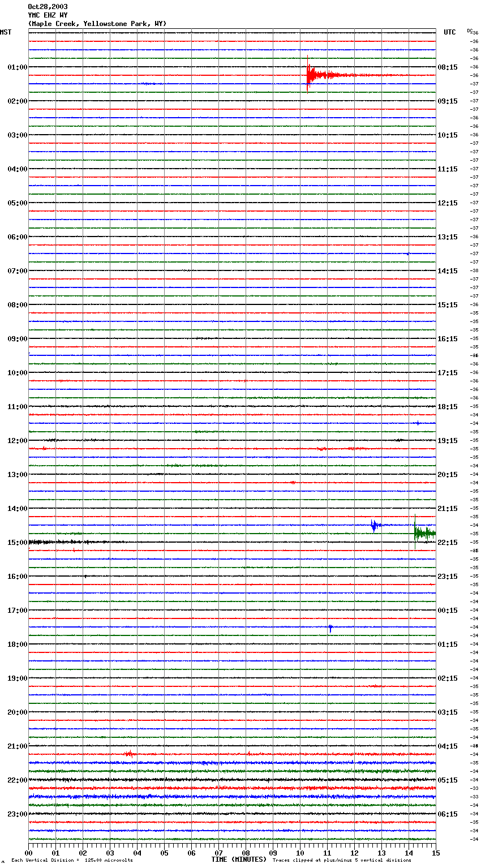This screenshot has height=868, width=481.
Task: Click the 22:15 UTC time label
Action: click(448, 543)
